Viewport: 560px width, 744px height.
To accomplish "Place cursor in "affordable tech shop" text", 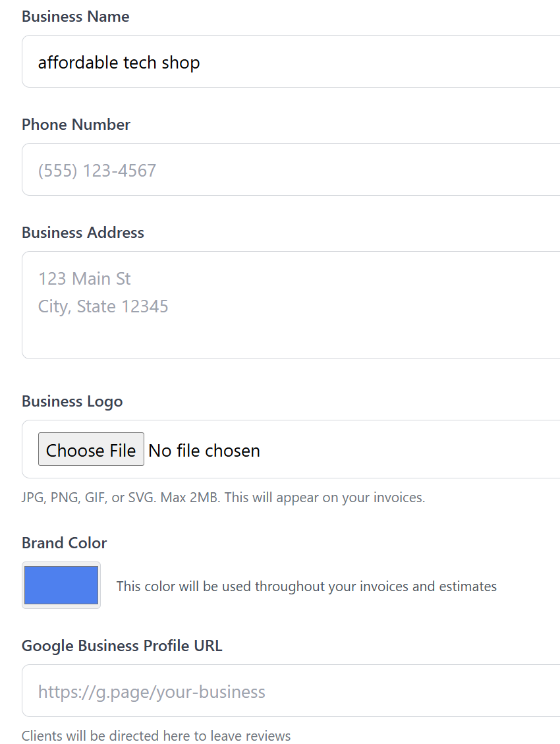I will pos(119,63).
